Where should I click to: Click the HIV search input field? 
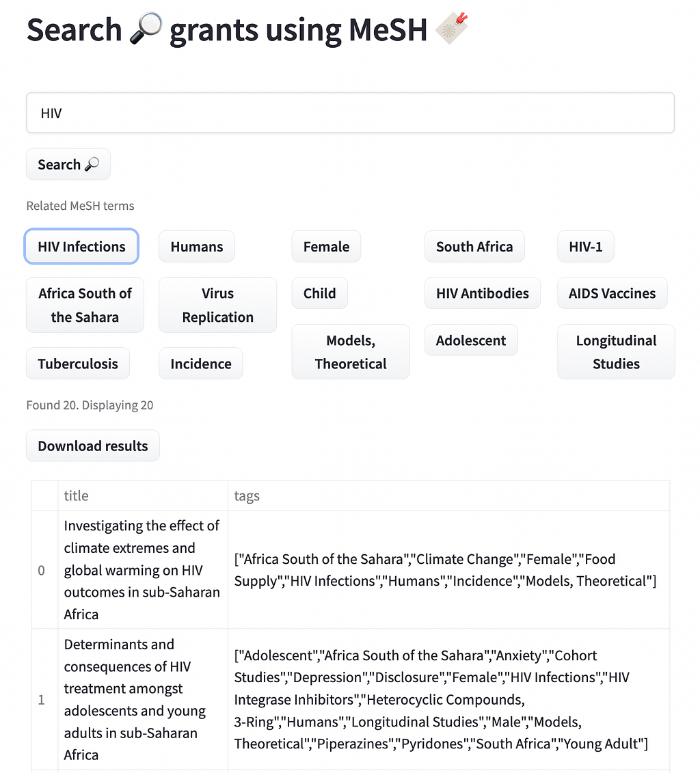350,113
